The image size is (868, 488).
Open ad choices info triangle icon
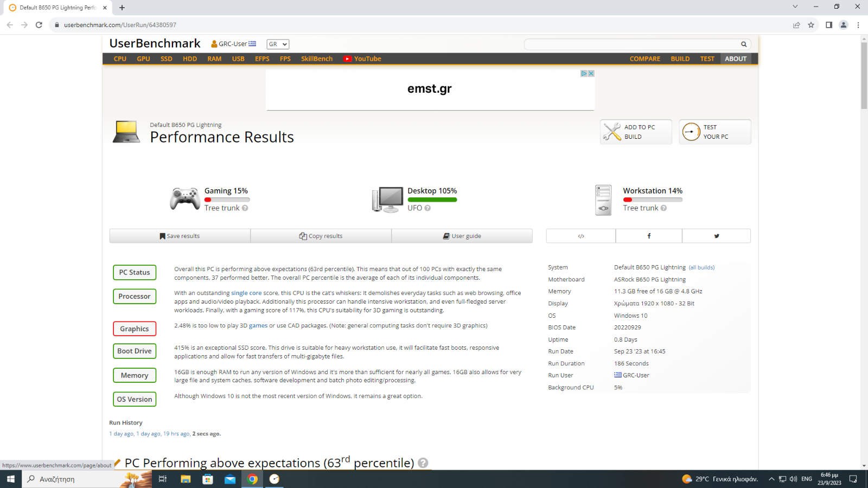(x=584, y=73)
